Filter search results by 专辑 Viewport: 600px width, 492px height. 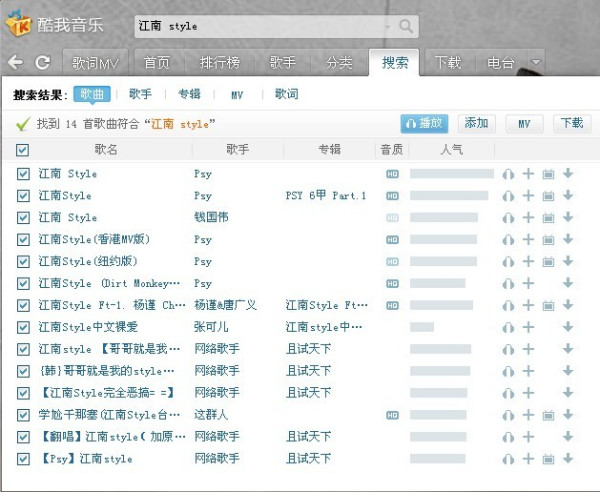pos(189,94)
